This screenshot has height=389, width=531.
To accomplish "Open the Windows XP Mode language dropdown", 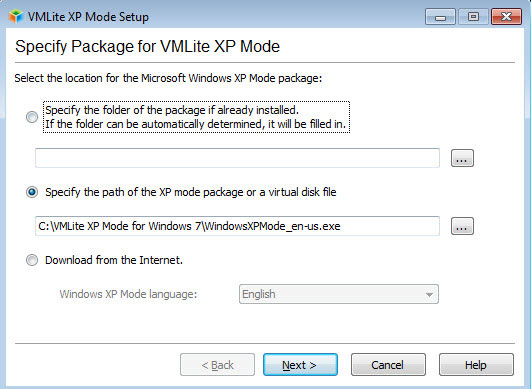I will pos(339,294).
